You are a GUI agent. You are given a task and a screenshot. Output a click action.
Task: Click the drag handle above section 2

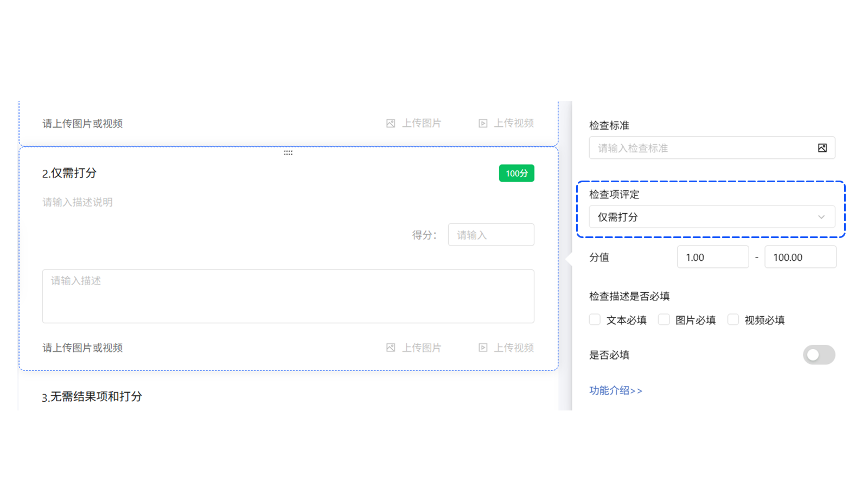pyautogui.click(x=288, y=152)
